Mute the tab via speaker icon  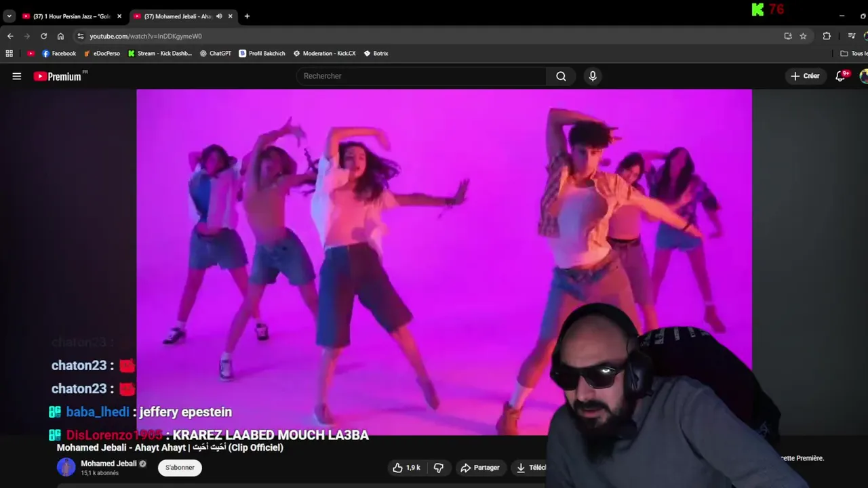pos(219,16)
